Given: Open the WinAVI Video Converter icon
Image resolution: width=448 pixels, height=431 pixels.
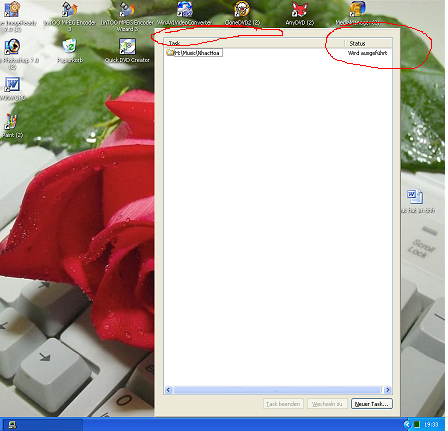Looking at the screenshot, I should coord(184,9).
